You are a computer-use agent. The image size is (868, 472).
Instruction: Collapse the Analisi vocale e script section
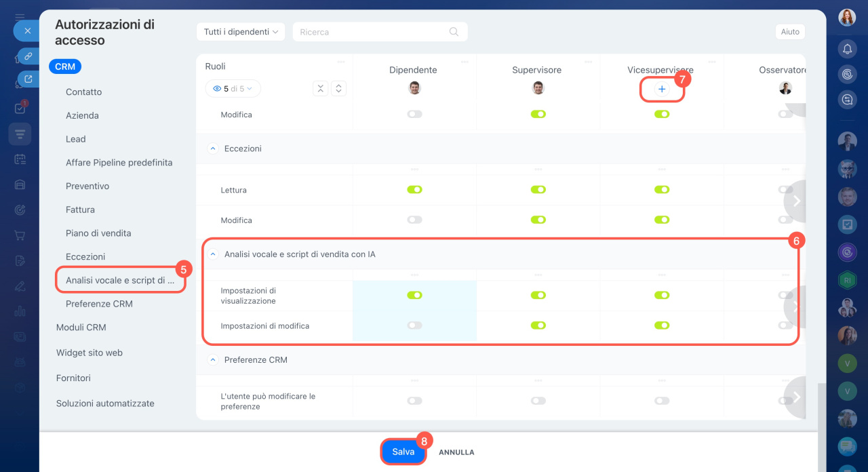click(213, 254)
